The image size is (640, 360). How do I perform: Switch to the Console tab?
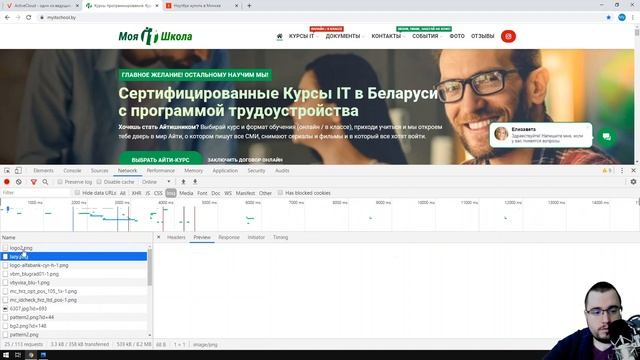(x=72, y=171)
